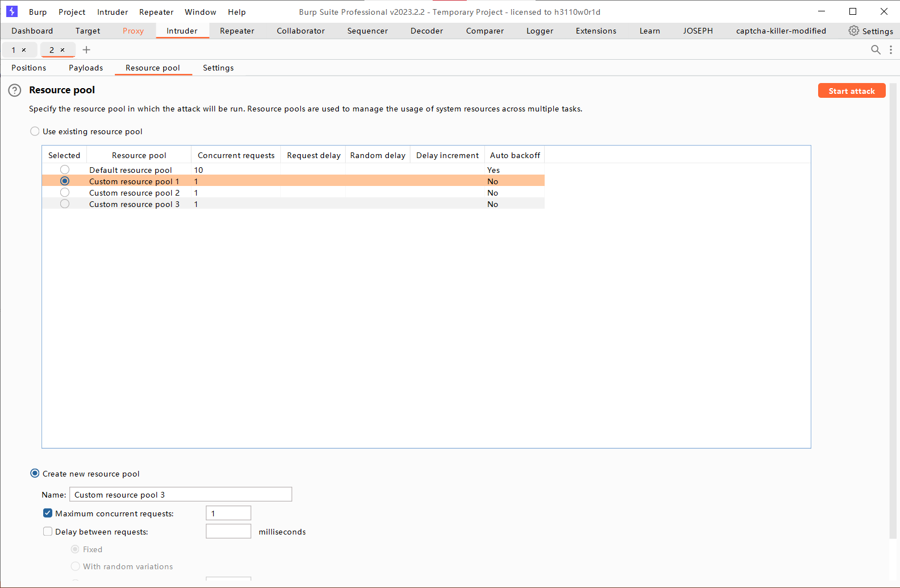Switch to the Extensions tab
This screenshot has height=588, width=900.
596,31
